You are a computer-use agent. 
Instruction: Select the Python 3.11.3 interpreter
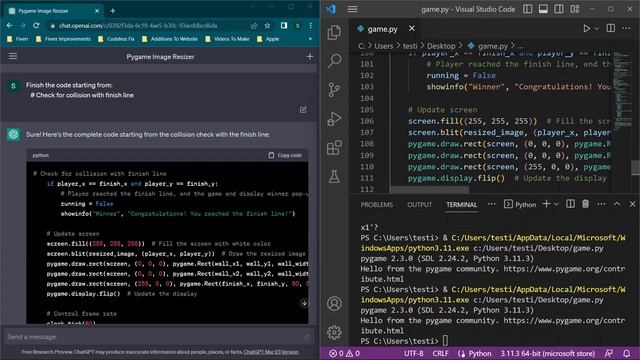coord(547,353)
